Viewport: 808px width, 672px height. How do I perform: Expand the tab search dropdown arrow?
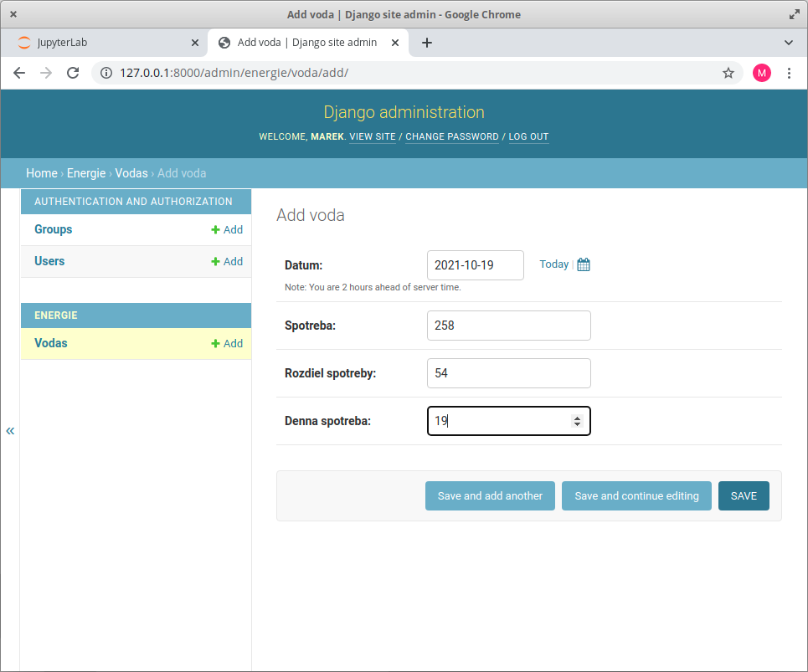788,43
